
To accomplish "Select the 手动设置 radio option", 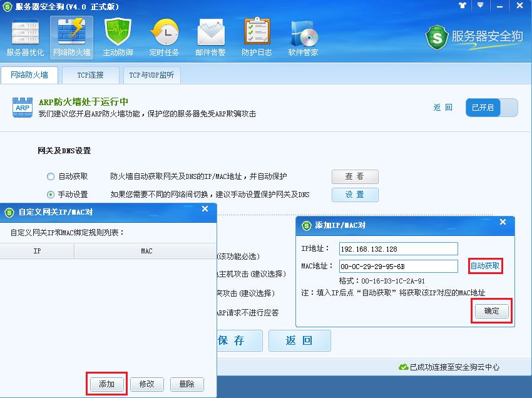I will (51, 193).
